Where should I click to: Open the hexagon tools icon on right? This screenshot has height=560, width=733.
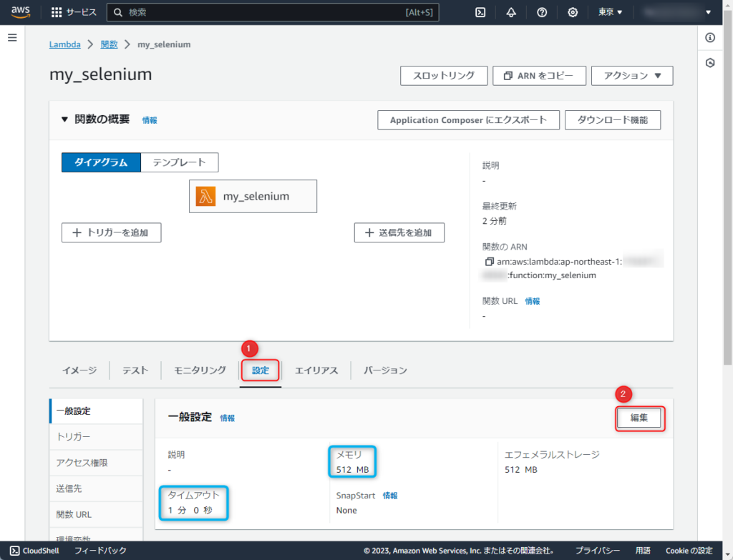(710, 63)
